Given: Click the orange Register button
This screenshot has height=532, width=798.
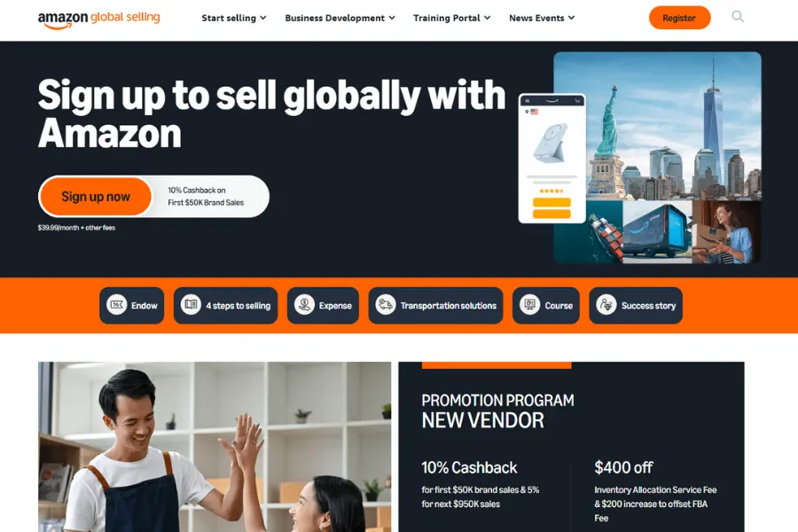Looking at the screenshot, I should click(679, 18).
